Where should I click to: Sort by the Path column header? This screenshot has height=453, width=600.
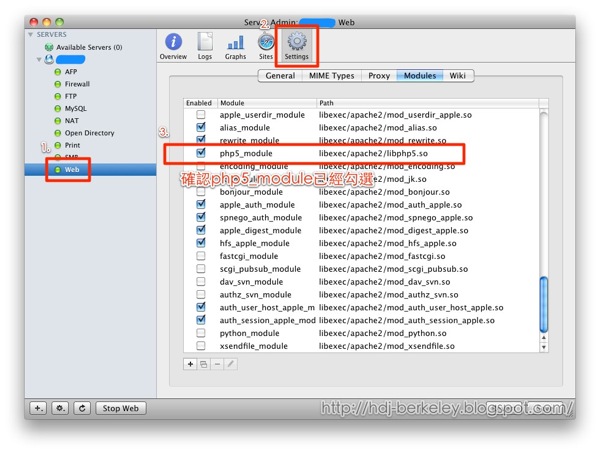[x=427, y=103]
